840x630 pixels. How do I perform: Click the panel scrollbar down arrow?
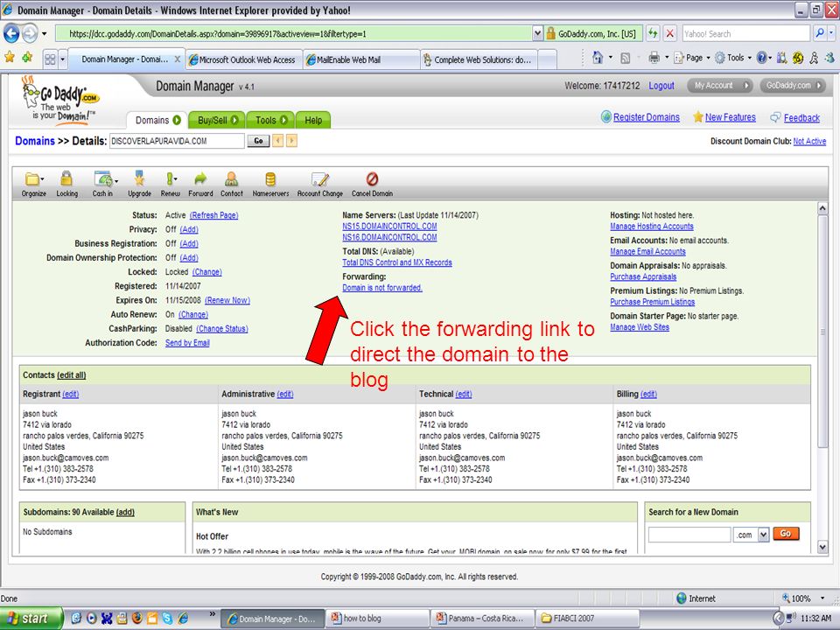click(822, 547)
